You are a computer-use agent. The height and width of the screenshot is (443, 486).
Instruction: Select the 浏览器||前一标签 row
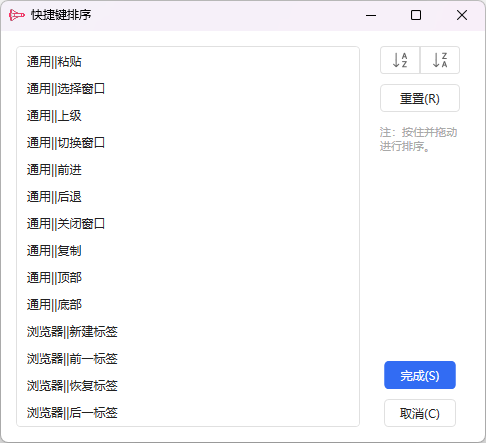pos(188,359)
